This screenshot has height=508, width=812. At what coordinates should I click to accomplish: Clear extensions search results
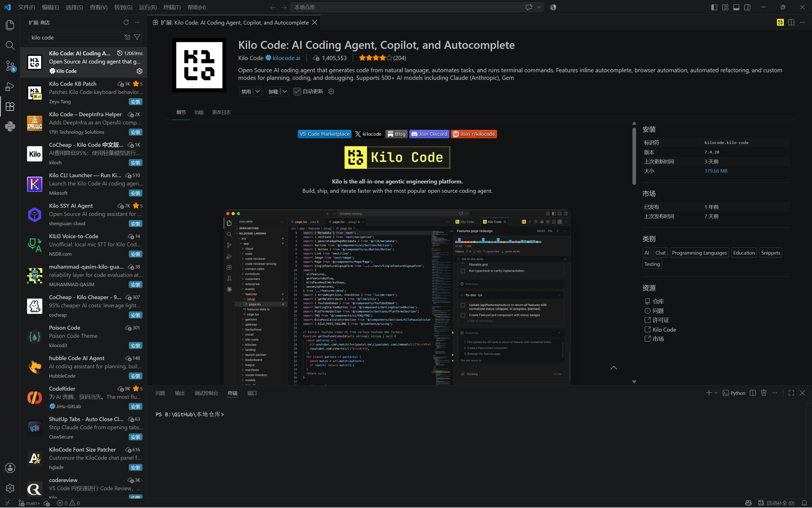point(127,37)
